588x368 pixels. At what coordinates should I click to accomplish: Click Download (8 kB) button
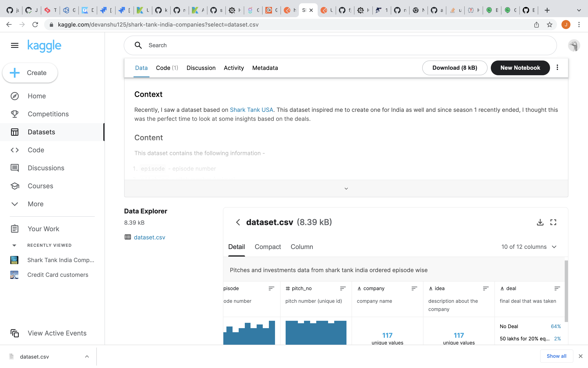455,68
